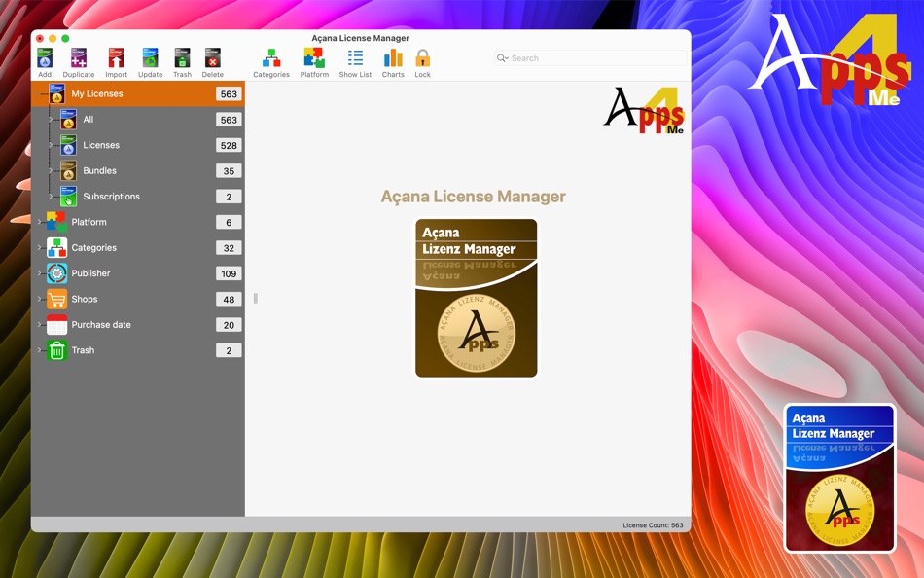
Task: Click the Bundles sidebar item icon
Action: (68, 170)
